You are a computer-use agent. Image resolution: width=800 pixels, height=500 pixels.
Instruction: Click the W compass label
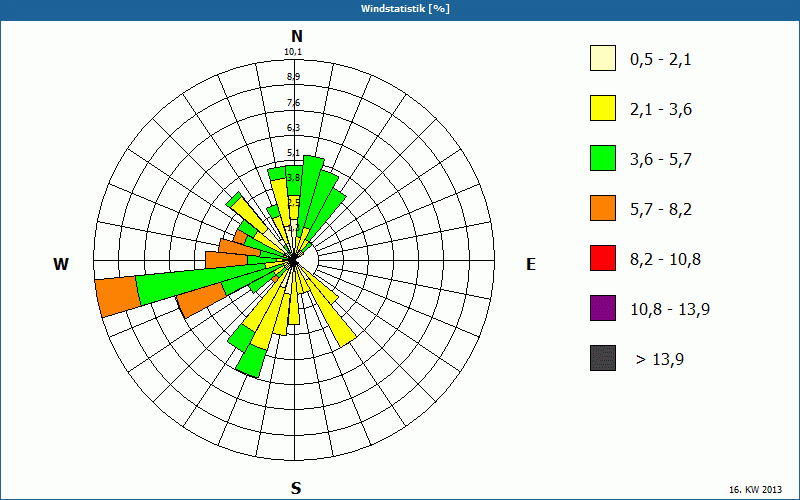pyautogui.click(x=61, y=264)
